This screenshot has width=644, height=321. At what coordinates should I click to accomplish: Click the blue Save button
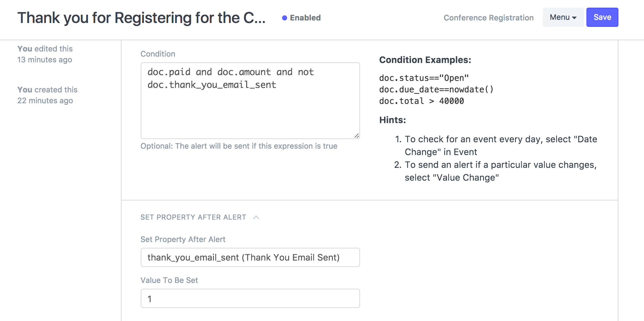tap(602, 17)
